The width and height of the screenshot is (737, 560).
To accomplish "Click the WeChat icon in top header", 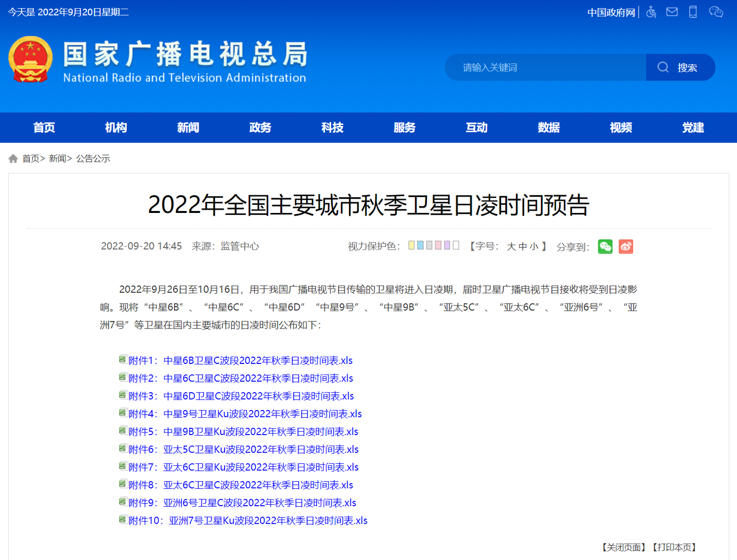I will 716,12.
